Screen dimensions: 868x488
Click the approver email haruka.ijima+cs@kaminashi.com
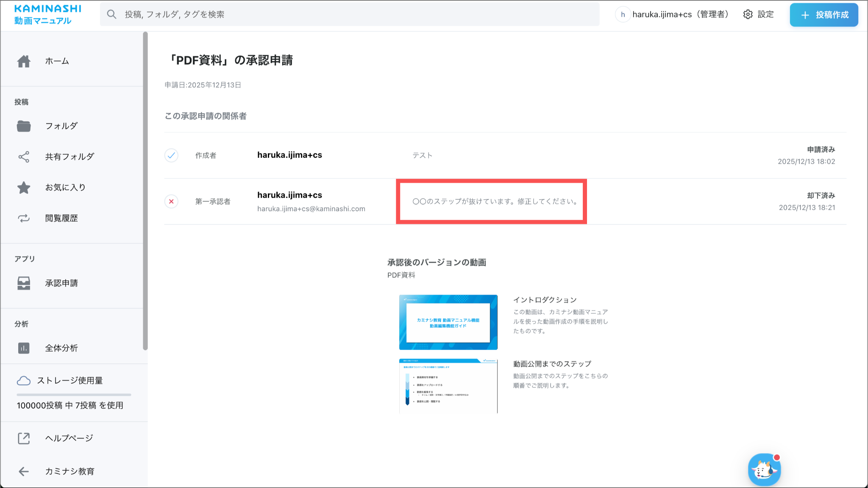[311, 209]
